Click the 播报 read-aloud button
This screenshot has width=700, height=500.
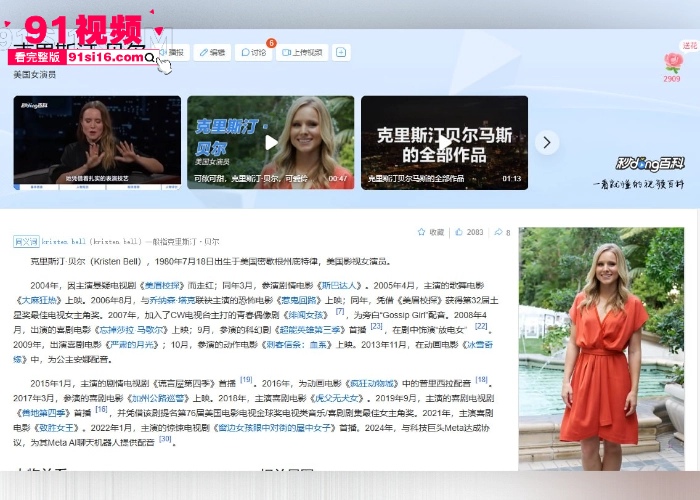(173, 53)
